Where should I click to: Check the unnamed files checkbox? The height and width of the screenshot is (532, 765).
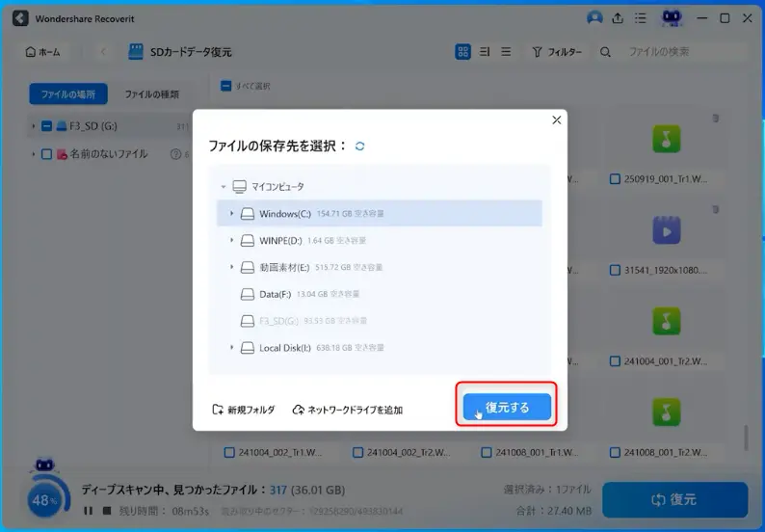[46, 154]
